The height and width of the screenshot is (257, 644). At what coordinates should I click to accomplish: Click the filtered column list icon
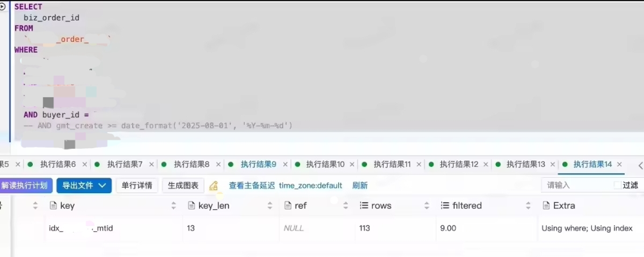[x=445, y=205]
